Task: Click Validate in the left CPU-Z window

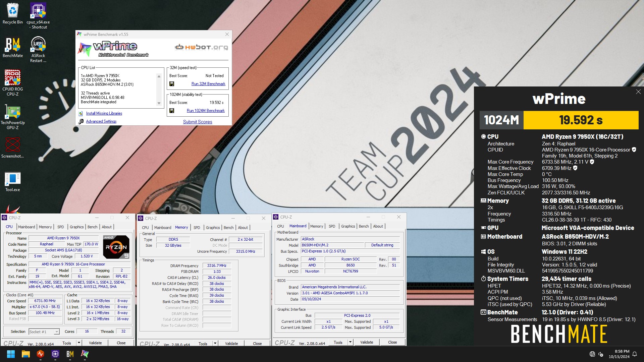Action: (x=95, y=343)
